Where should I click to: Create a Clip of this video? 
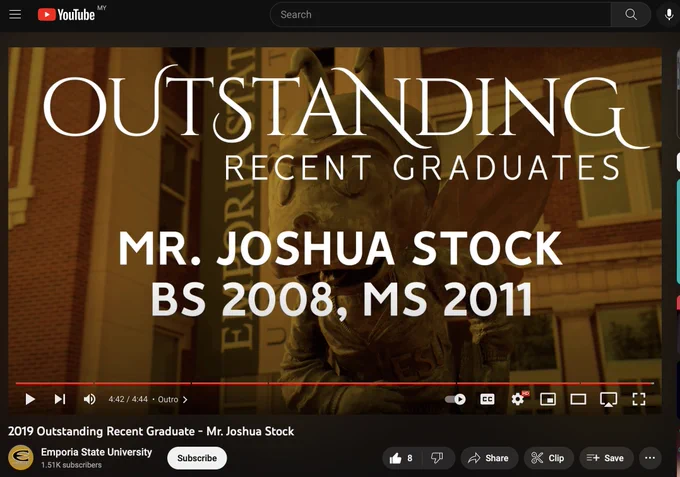[549, 458]
